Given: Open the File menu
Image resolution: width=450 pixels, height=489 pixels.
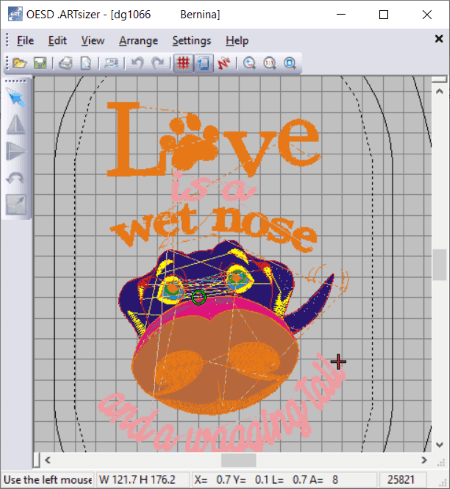Looking at the screenshot, I should (25, 41).
